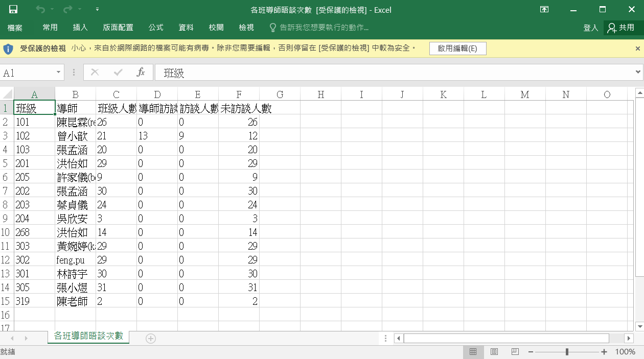This screenshot has width=644, height=359.
Task: Select column header F
Action: (x=239, y=94)
